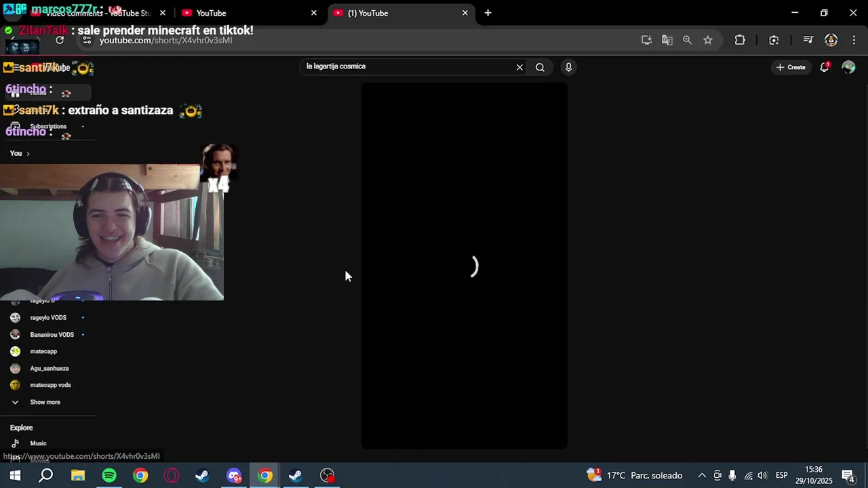Screen dimensions: 868x488
Task: Open OBS Studio from taskbar
Action: [328, 475]
